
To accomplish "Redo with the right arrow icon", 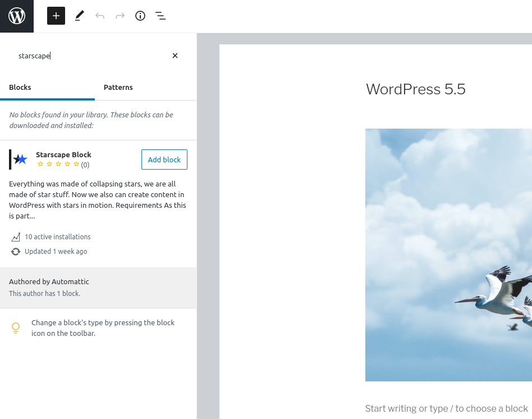I will click(x=120, y=16).
